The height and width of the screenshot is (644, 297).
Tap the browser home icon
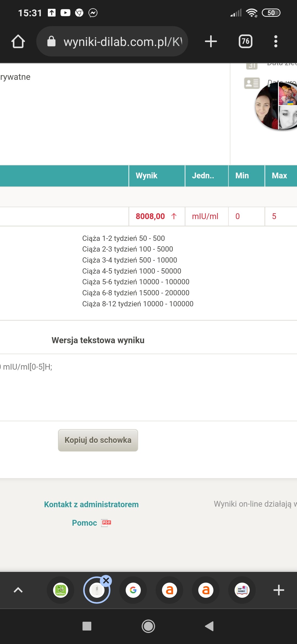pos(18,42)
